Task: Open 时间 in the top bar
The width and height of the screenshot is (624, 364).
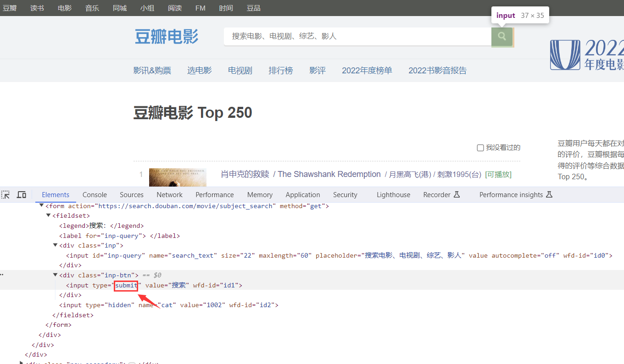Action: pyautogui.click(x=226, y=8)
